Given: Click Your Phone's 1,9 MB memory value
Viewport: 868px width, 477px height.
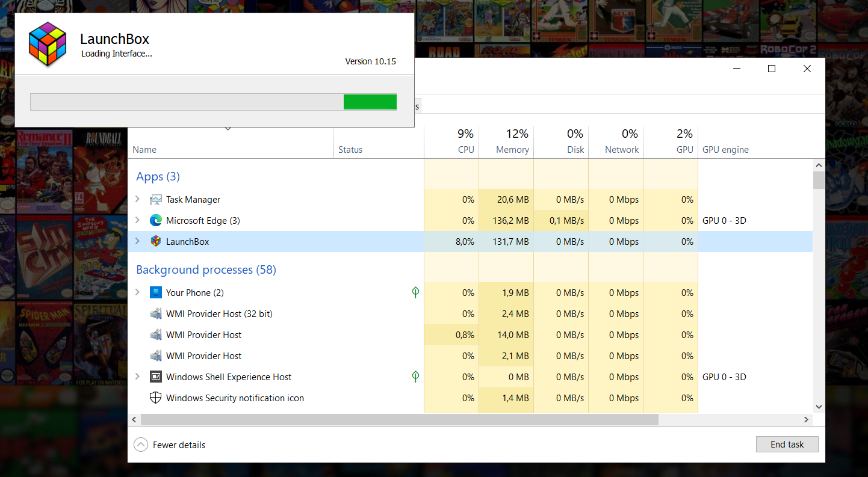Looking at the screenshot, I should tap(515, 293).
